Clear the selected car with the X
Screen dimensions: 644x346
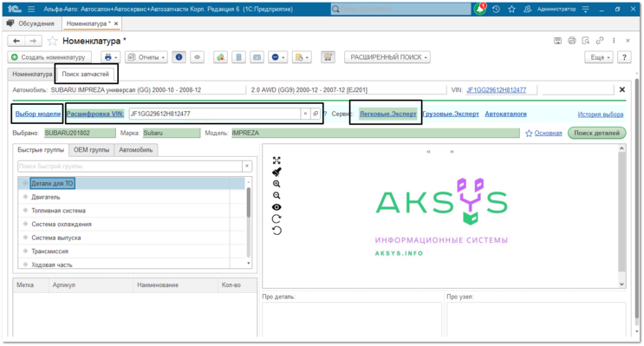(621, 89)
